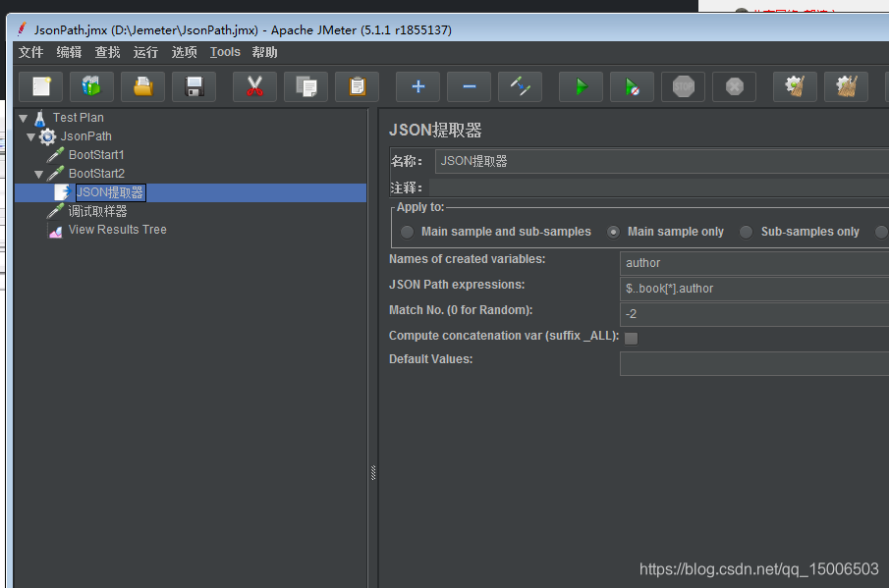Click the JMeter feather title bar icon
The width and height of the screenshot is (889, 588).
[x=22, y=28]
